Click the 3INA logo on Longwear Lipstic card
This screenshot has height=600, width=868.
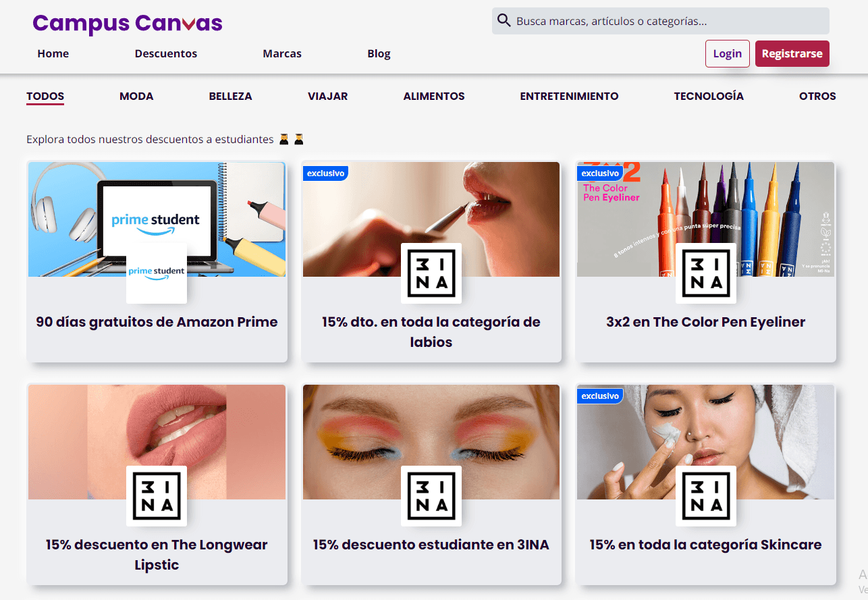point(157,495)
